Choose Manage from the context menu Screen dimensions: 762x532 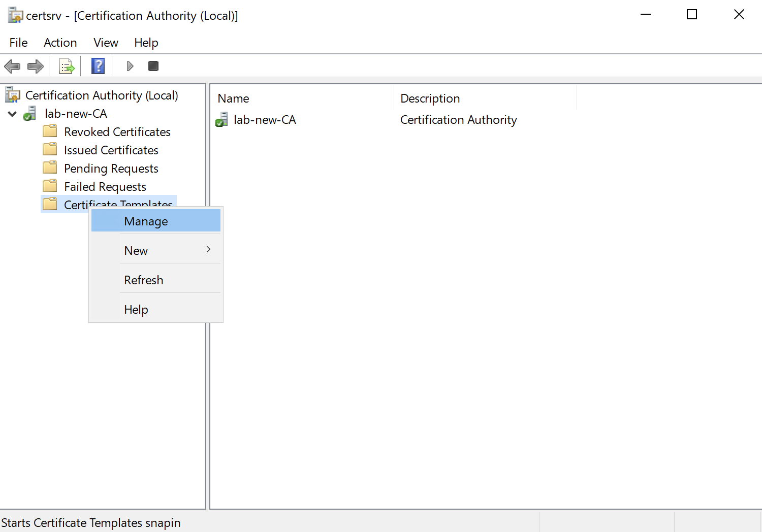[x=146, y=221]
